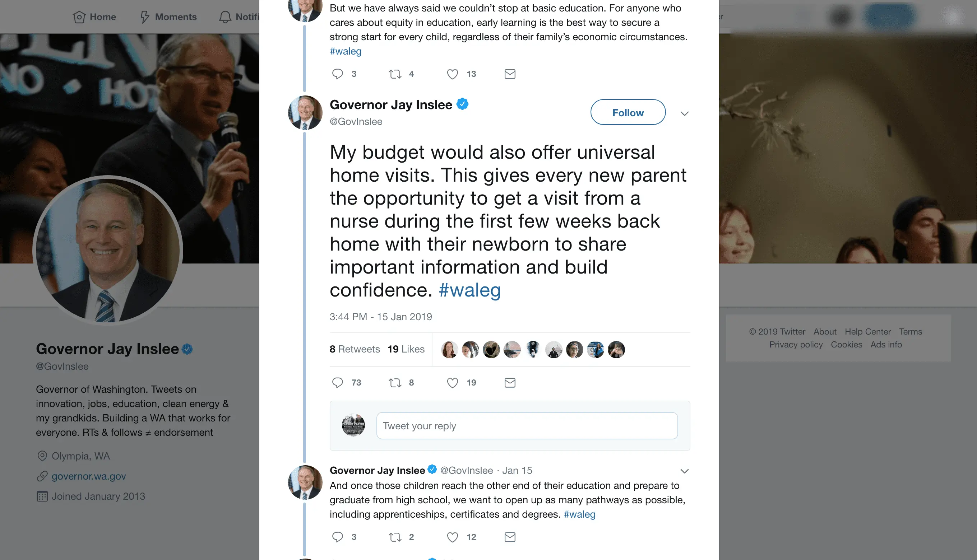Send main tweet via Direct Message
The height and width of the screenshot is (560, 977).
(509, 383)
